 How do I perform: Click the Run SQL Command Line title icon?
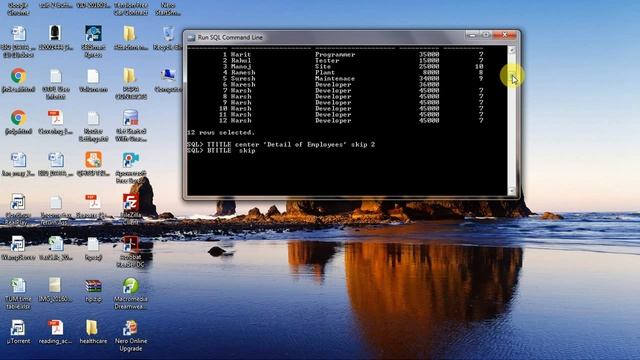pos(191,37)
